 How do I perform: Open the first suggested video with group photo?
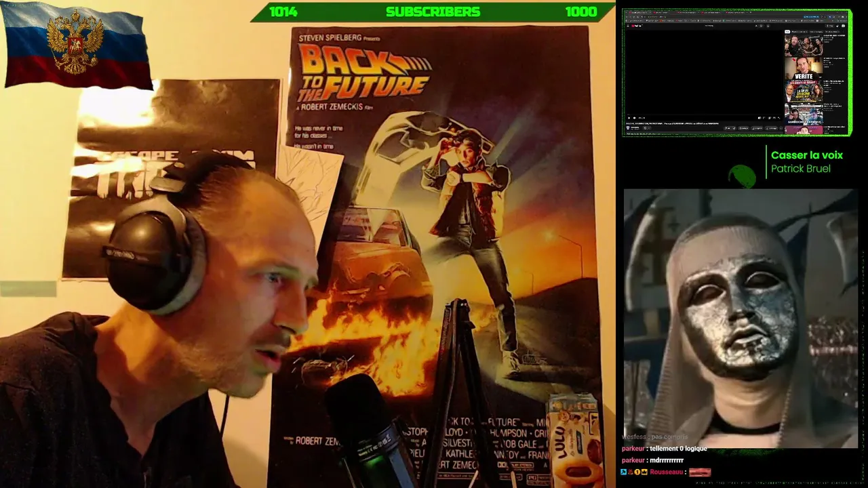[x=804, y=45]
